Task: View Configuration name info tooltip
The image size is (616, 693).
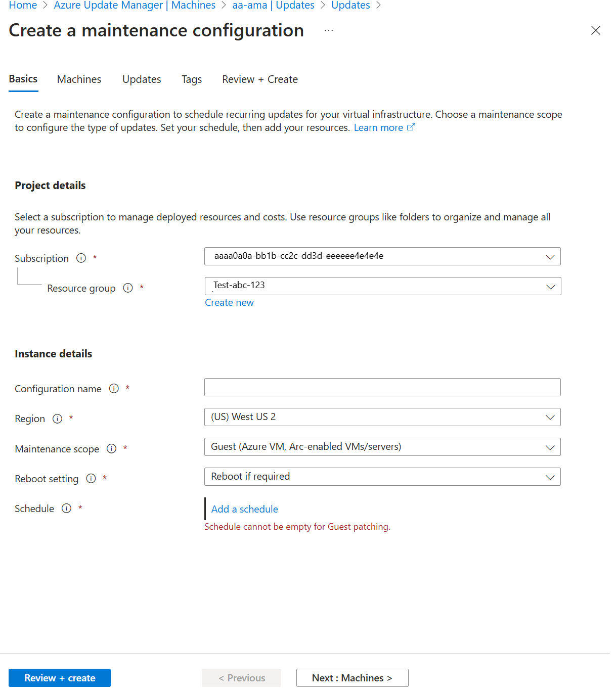Action: point(114,388)
